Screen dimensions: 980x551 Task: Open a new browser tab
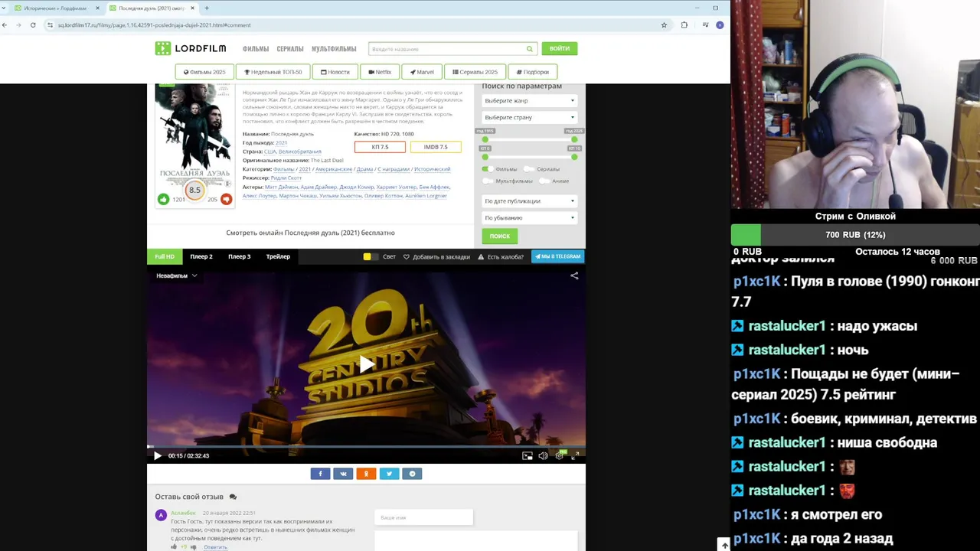[207, 8]
